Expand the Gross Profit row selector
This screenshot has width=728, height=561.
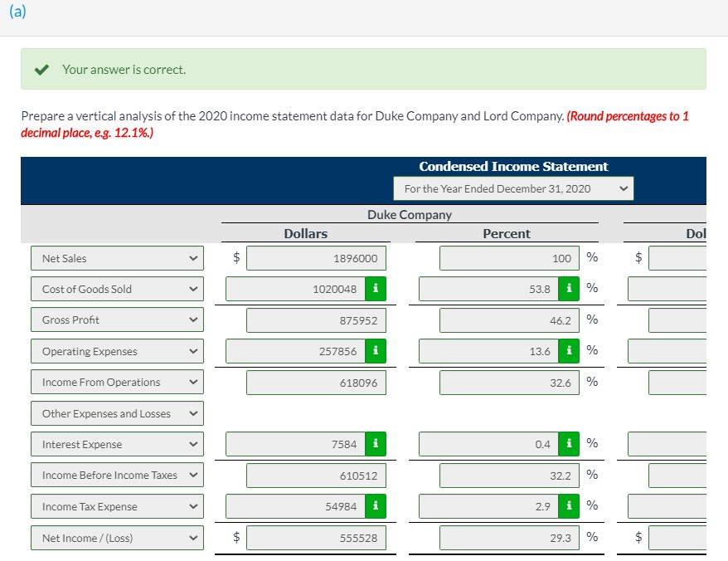point(192,320)
